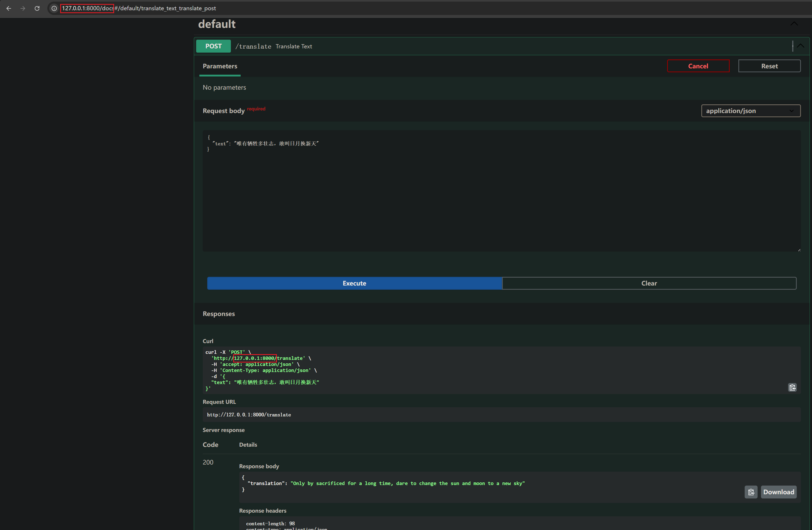Collapse the POST /translate operation chevron
The width and height of the screenshot is (812, 530).
(x=800, y=46)
